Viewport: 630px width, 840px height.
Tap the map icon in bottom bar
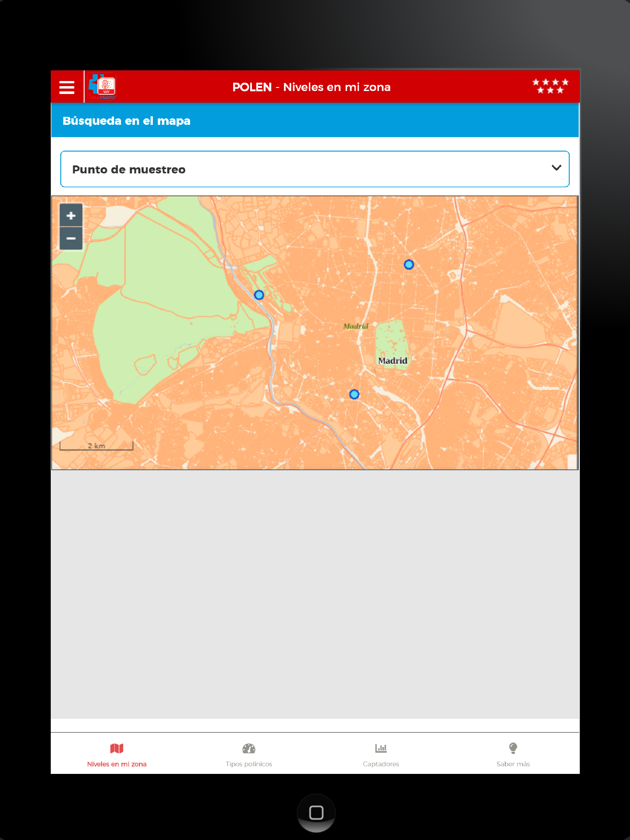(x=117, y=748)
